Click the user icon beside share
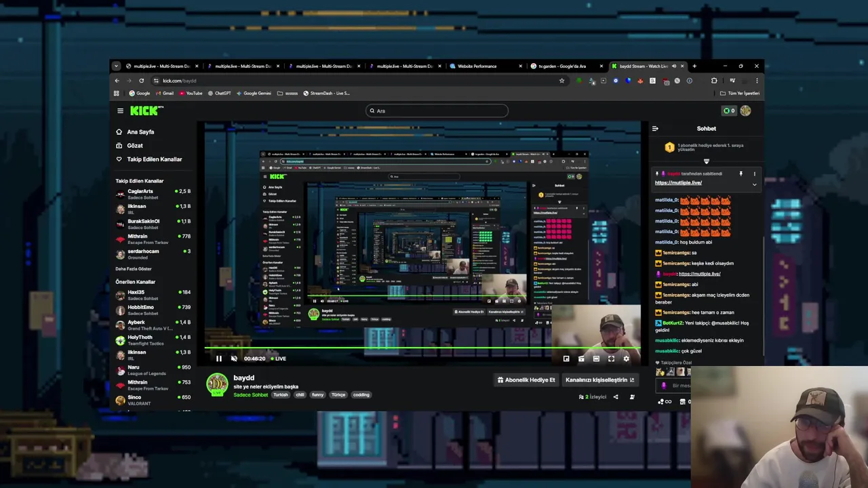Image resolution: width=868 pixels, height=488 pixels. point(632,396)
